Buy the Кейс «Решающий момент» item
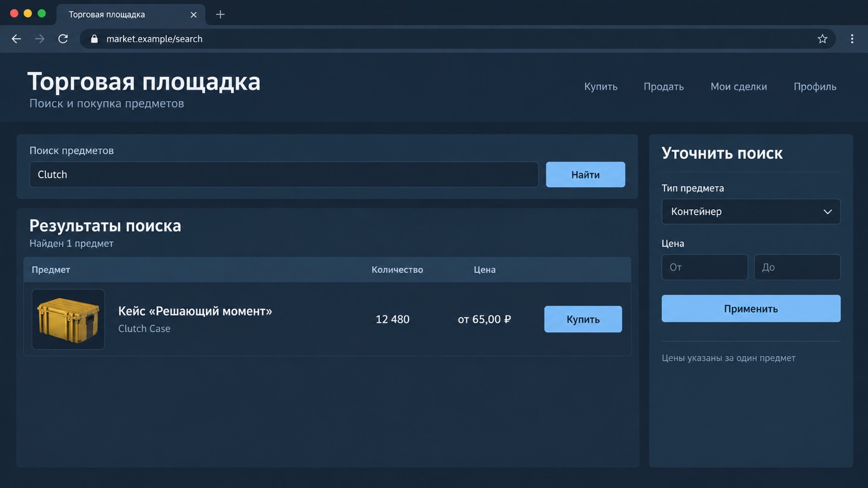This screenshot has height=488, width=868. pos(583,319)
